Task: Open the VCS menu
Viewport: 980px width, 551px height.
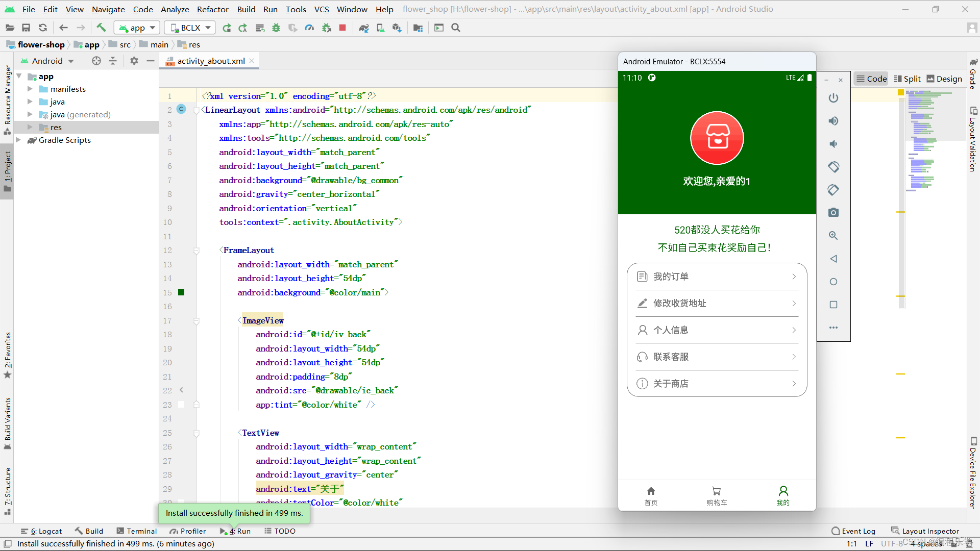Action: tap(322, 9)
